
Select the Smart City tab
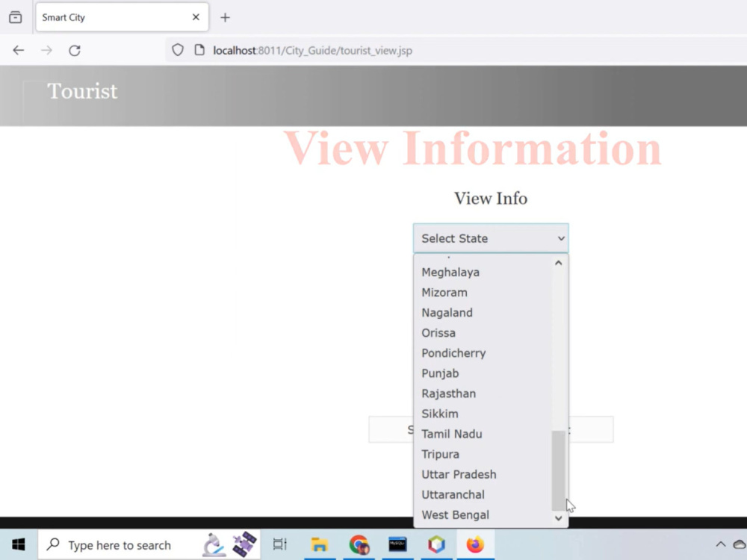pos(122,17)
